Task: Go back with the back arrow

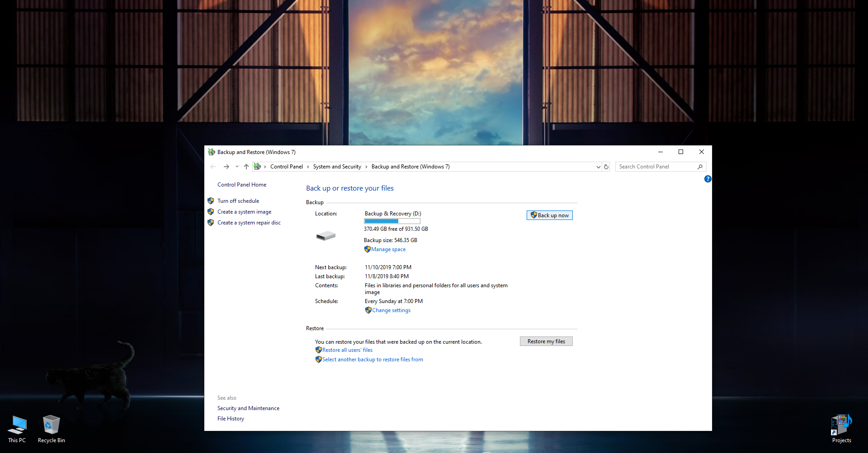Action: pyautogui.click(x=213, y=167)
